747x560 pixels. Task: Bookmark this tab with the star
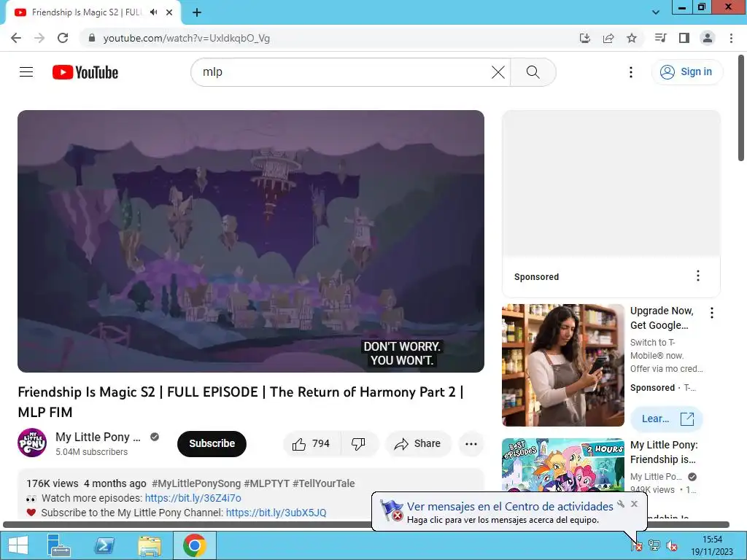pos(632,38)
